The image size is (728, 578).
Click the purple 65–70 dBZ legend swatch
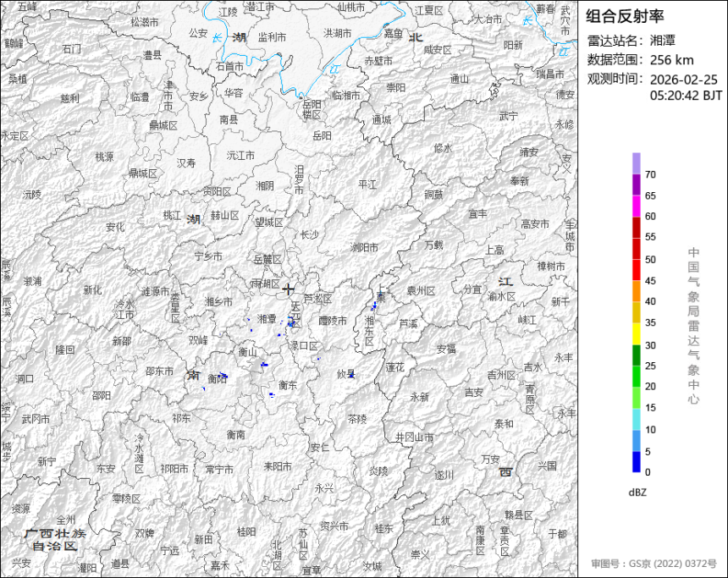[636, 184]
